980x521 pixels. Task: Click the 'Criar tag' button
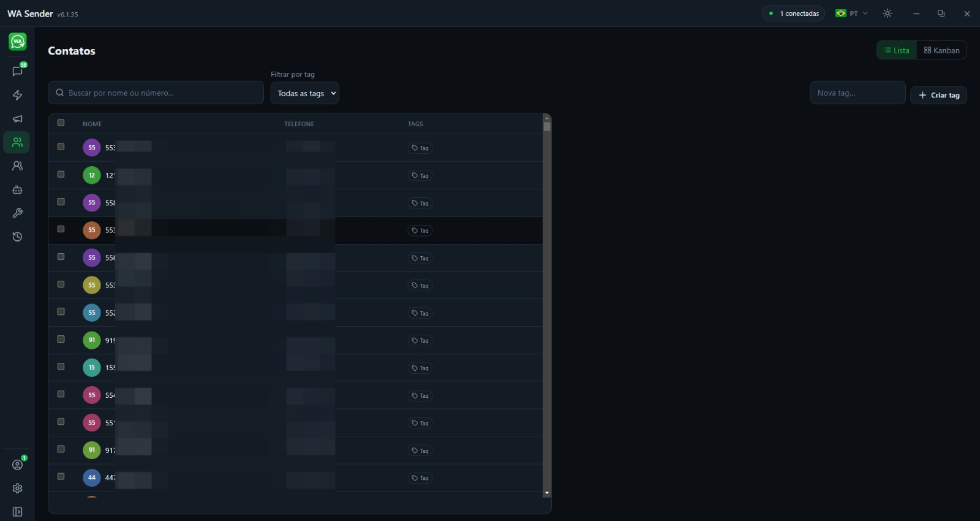939,95
